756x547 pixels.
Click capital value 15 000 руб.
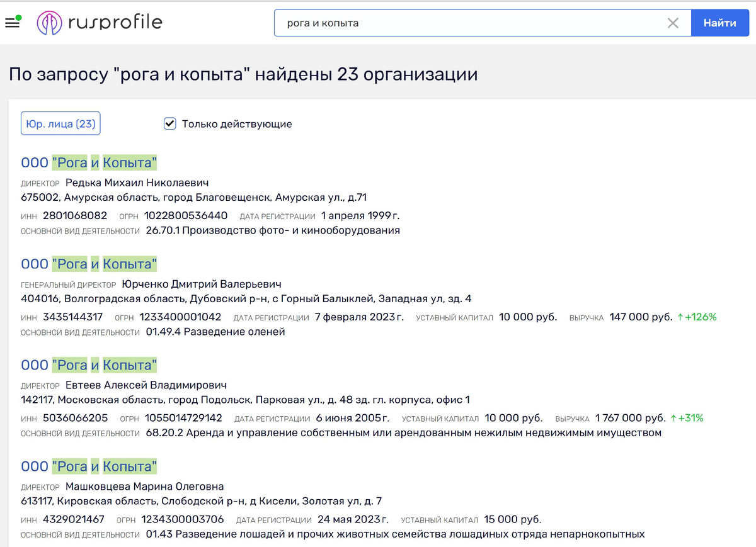(513, 519)
